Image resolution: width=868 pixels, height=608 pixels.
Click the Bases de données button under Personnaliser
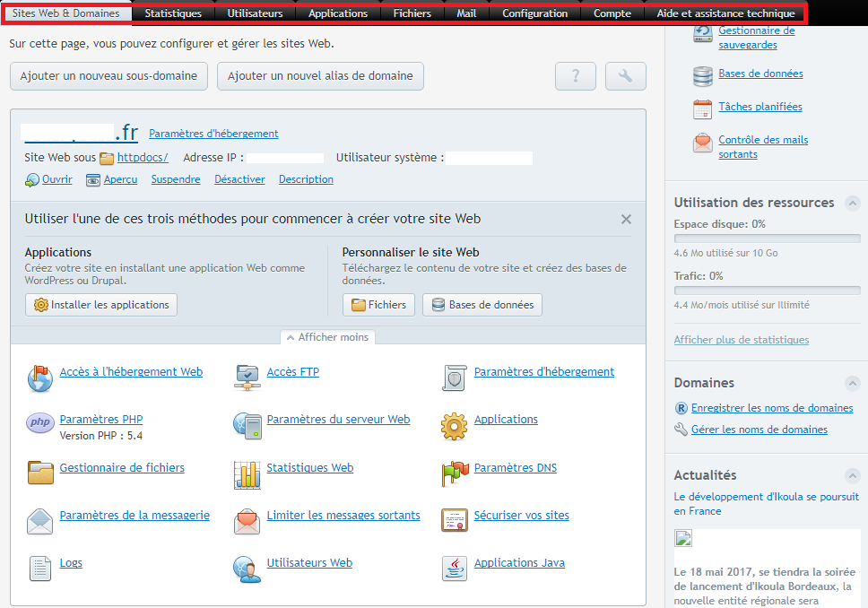[x=482, y=305]
